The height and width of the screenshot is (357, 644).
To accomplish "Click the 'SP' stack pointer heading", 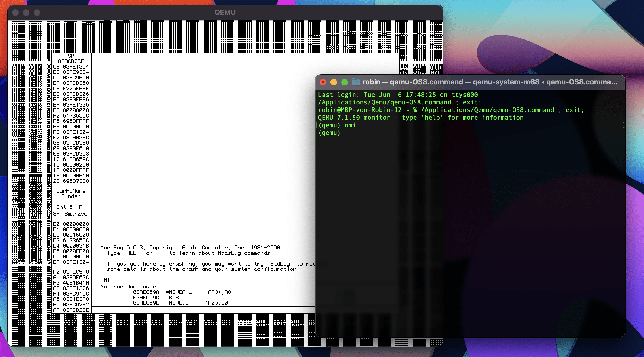I will point(71,56).
